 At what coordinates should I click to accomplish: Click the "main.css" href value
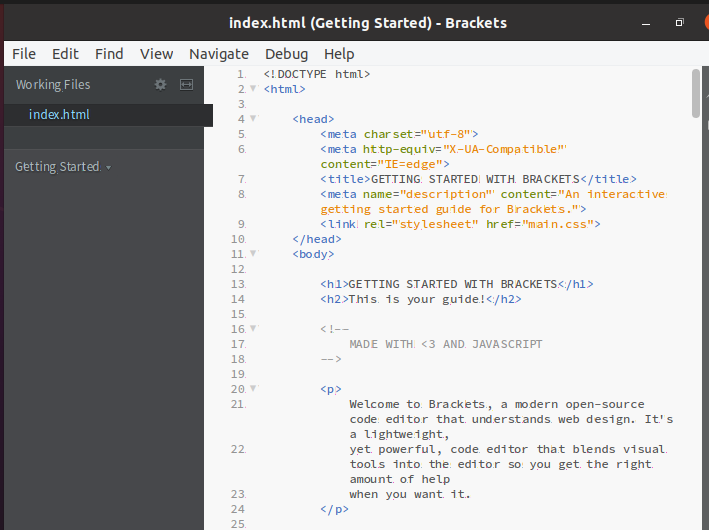point(558,224)
